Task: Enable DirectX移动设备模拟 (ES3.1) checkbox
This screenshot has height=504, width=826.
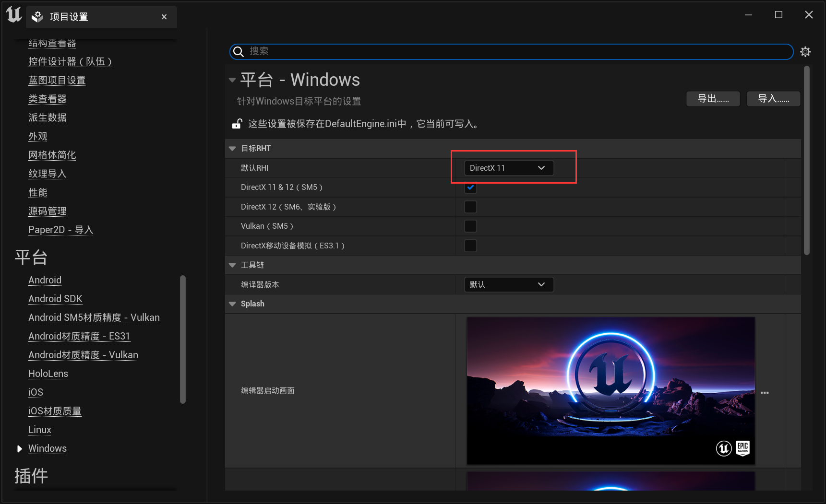Action: pos(470,246)
